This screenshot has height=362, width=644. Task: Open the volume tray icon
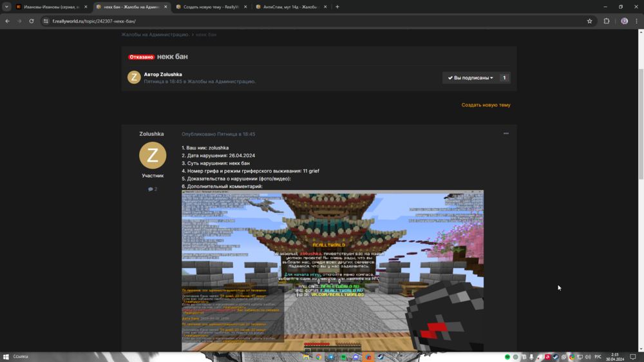tap(588, 357)
